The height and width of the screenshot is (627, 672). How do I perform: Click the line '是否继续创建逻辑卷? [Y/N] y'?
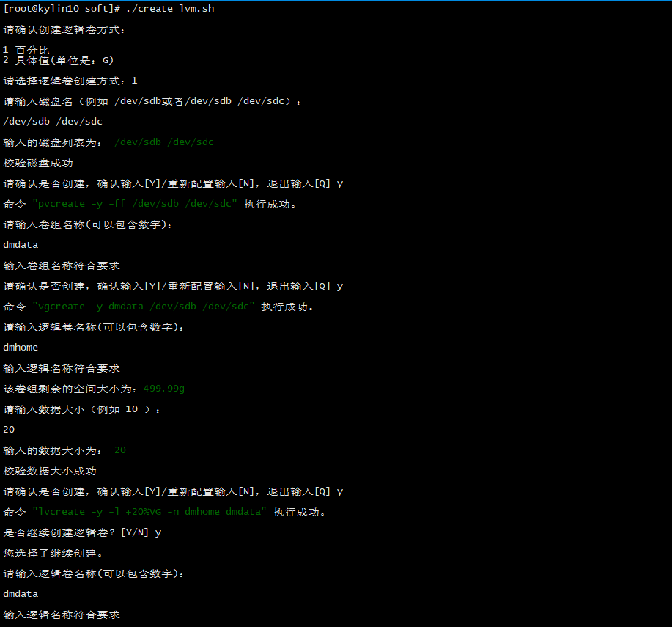tap(82, 532)
